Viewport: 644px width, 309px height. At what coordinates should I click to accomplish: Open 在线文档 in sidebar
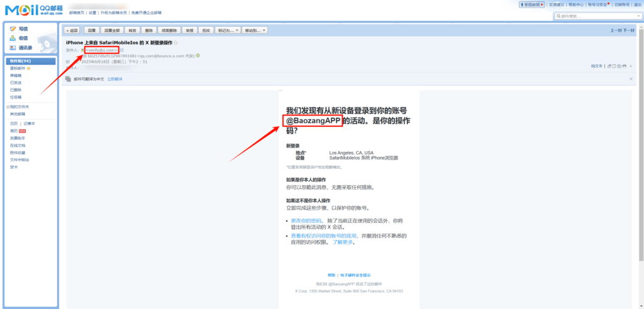pos(18,145)
